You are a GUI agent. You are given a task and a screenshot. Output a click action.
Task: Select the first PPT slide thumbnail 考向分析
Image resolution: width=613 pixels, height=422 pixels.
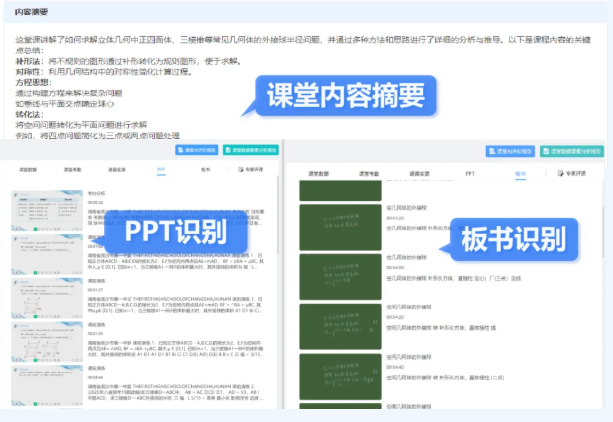pyautogui.click(x=46, y=210)
